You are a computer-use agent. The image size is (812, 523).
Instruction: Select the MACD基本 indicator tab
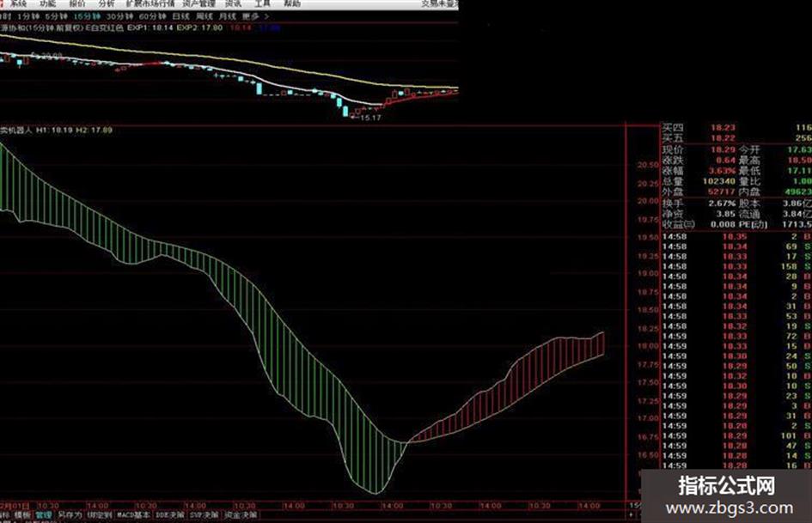coord(133,515)
